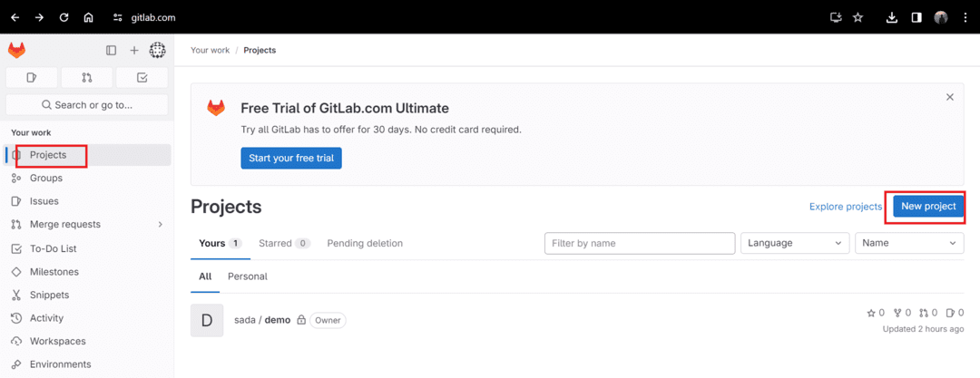Viewport: 980px width, 378px height.
Task: Follow the Explore projects link
Action: (846, 206)
